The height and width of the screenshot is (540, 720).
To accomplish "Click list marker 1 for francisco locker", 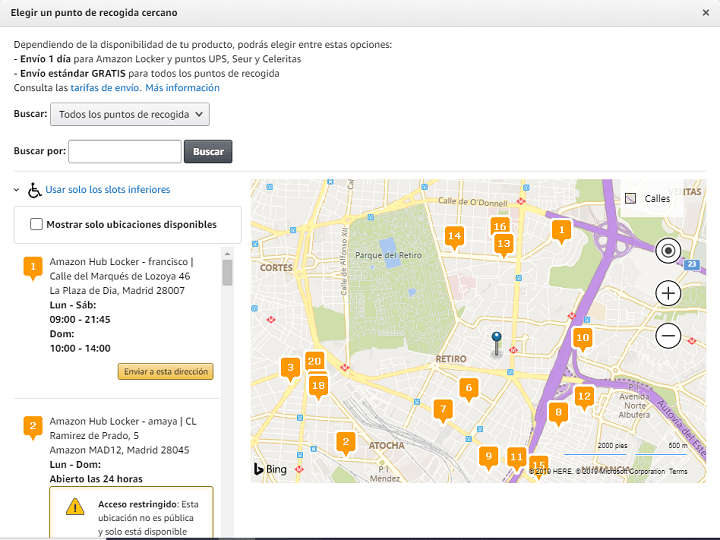I will 33,268.
